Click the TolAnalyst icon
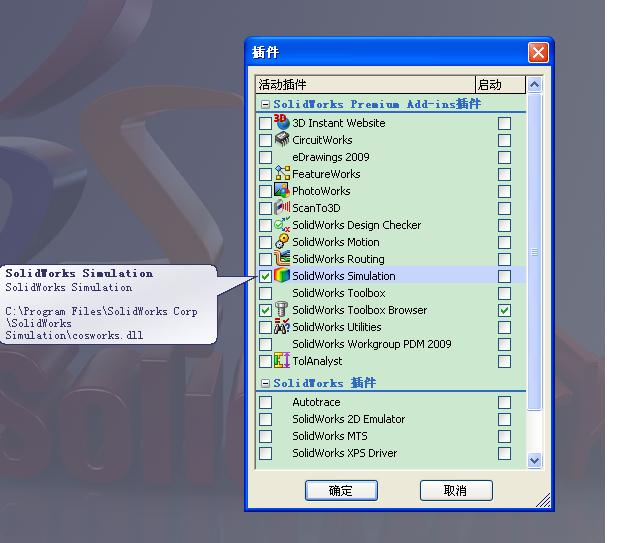The height and width of the screenshot is (543, 640). click(282, 361)
